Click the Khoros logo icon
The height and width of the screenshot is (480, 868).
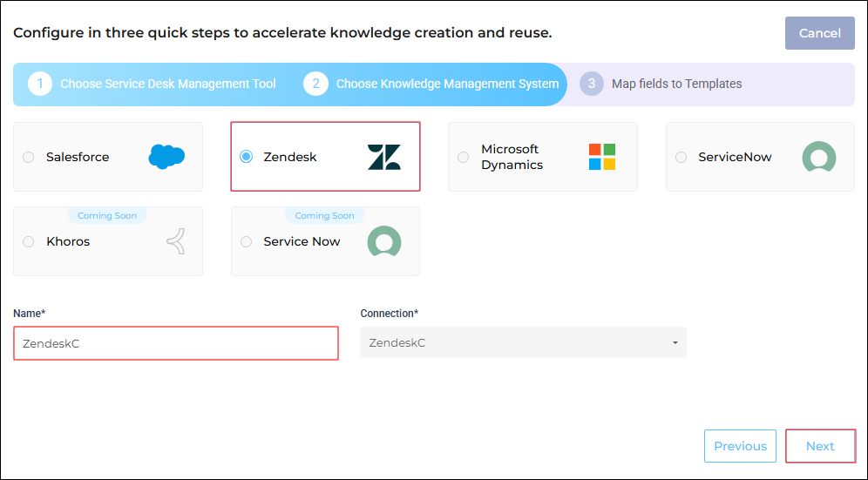[176, 242]
